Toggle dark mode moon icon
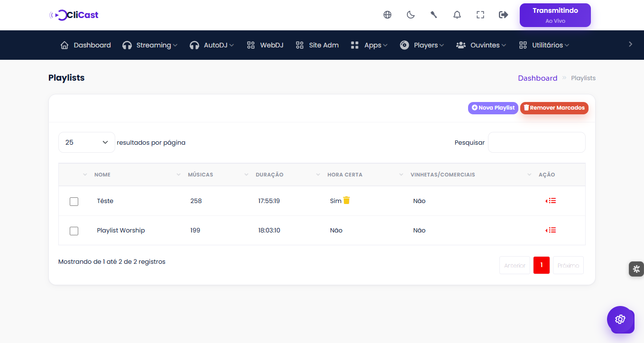Screen dimensions: 644x343 pos(411,15)
